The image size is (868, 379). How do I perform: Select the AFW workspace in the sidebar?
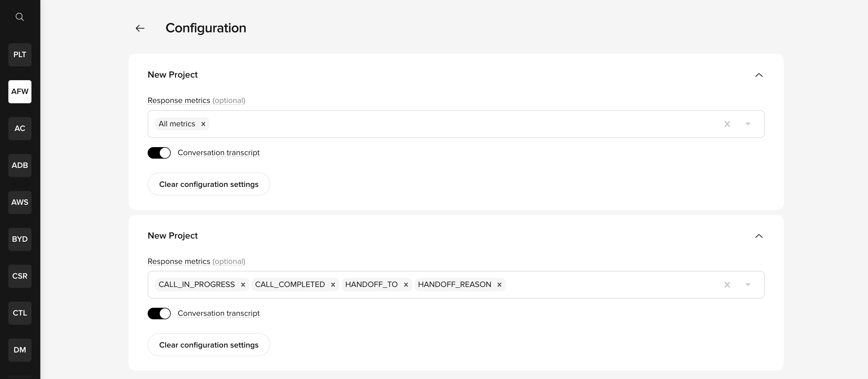[20, 92]
